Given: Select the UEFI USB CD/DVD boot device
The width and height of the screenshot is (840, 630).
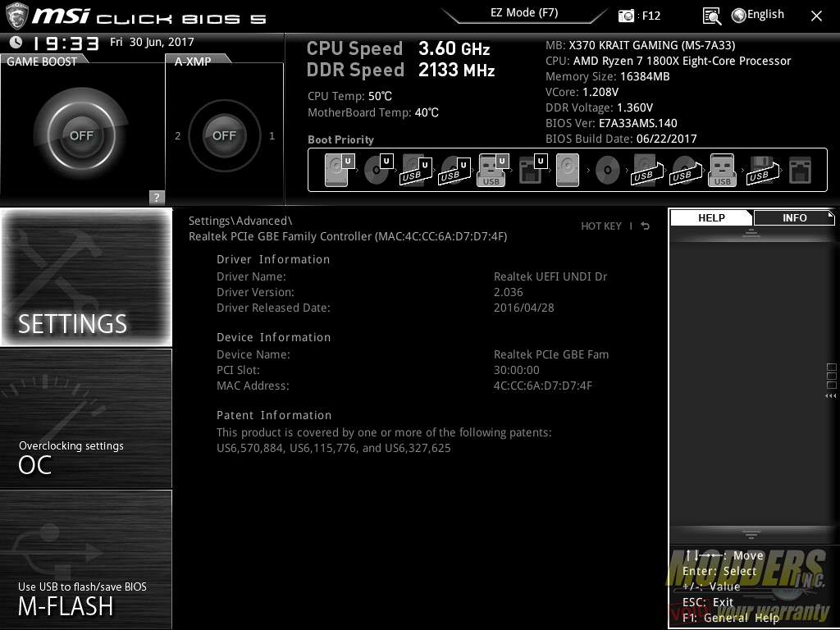Looking at the screenshot, I should [454, 171].
